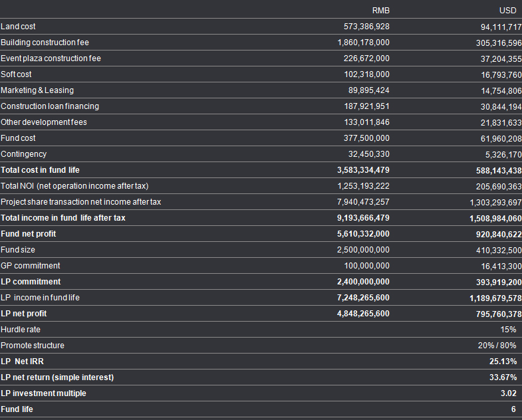The height and width of the screenshot is (420, 522).
Task: Click the USD column header
Action: [507, 11]
